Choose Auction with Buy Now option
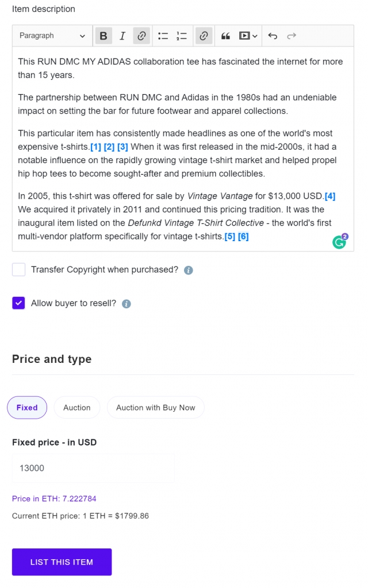The image size is (368, 588). click(x=155, y=408)
